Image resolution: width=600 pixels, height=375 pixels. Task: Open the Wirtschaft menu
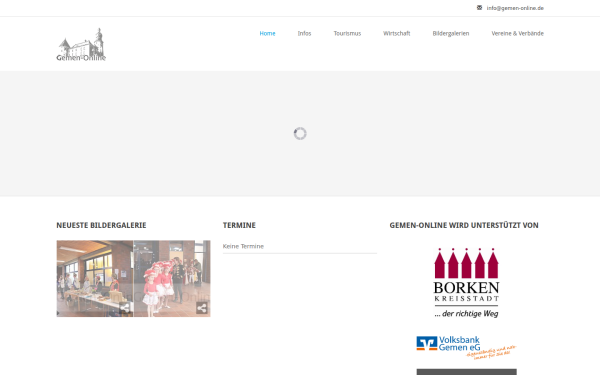[x=396, y=33]
